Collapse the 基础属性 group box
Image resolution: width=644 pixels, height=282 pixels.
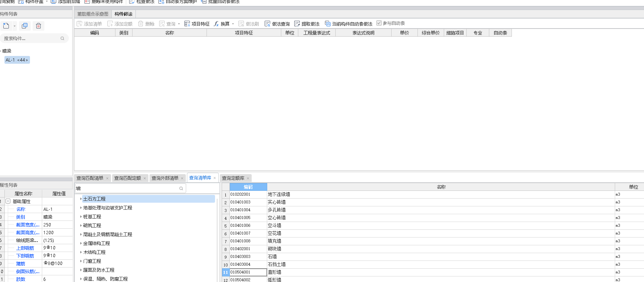click(x=8, y=201)
